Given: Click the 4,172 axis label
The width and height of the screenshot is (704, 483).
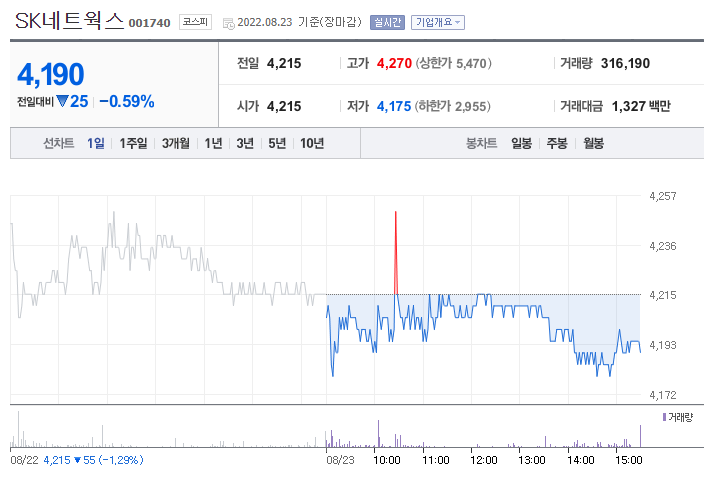Looking at the screenshot, I should pos(663,395).
